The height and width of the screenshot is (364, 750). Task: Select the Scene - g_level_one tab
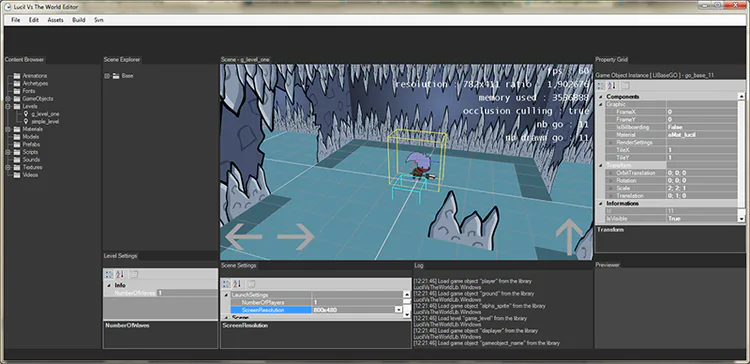point(245,60)
